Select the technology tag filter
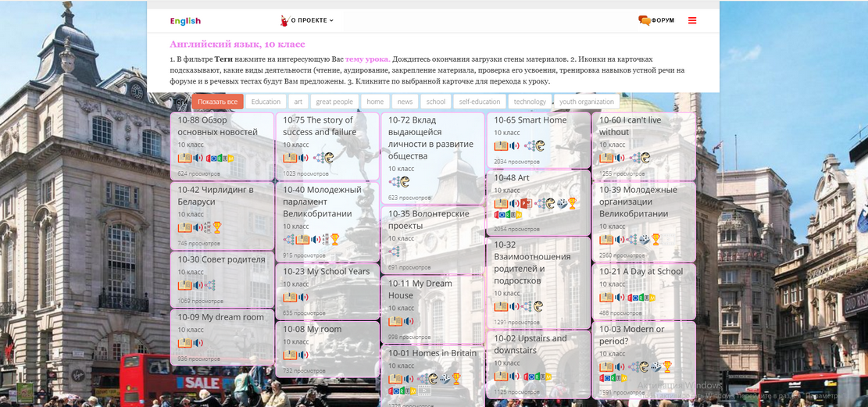This screenshot has height=407, width=868. [x=530, y=102]
